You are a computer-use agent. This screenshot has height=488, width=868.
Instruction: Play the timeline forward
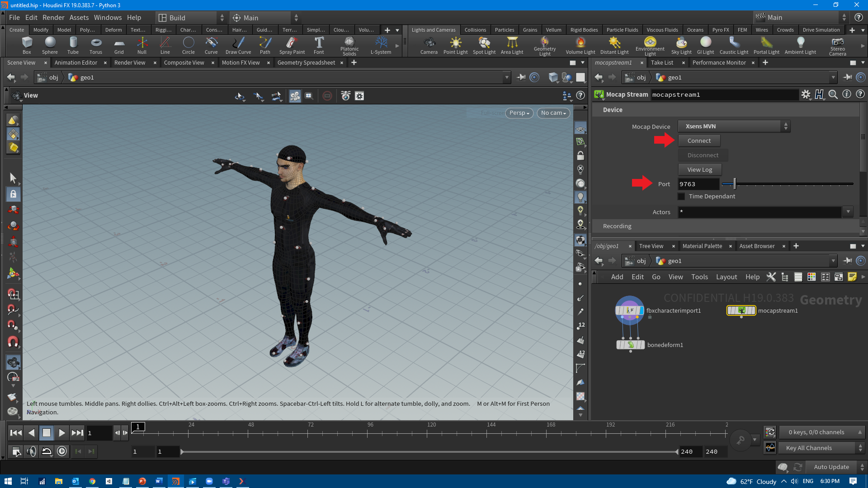coord(62,433)
